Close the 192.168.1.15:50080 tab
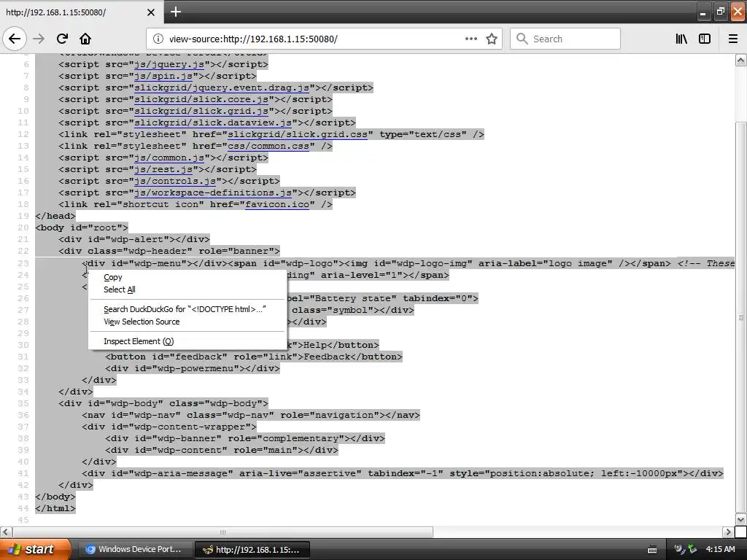 coord(150,12)
